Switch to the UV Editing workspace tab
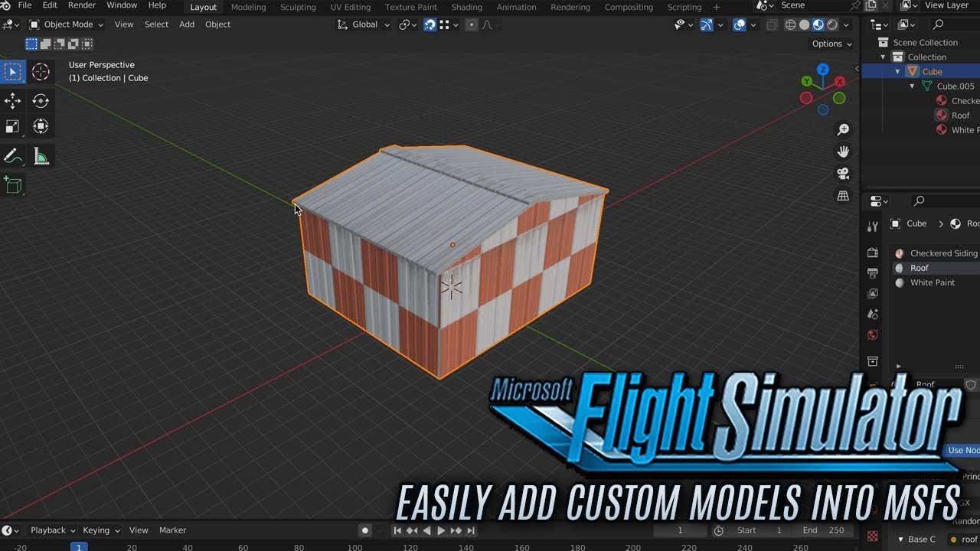Screen dimensions: 980x551 tap(351, 7)
